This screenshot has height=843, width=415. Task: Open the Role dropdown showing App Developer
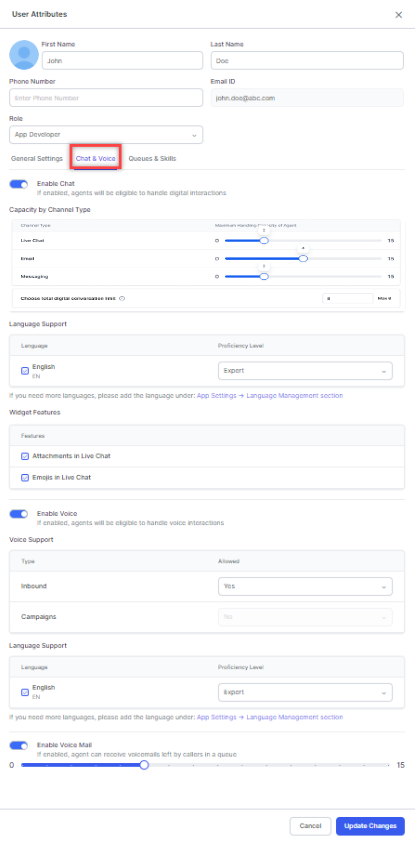pyautogui.click(x=106, y=135)
